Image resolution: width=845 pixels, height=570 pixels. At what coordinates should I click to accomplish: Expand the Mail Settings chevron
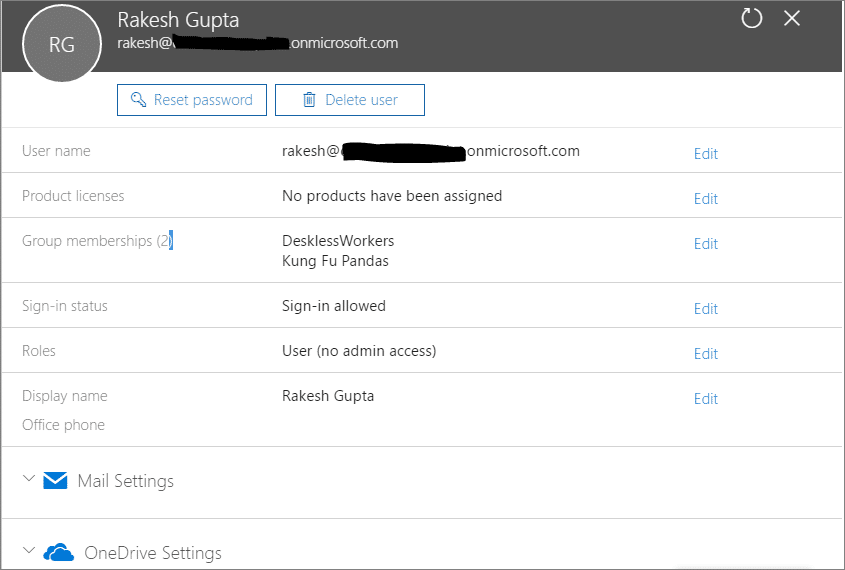pos(28,480)
